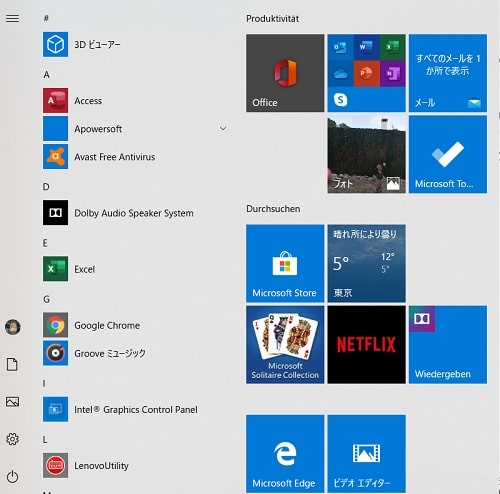
Task: Click the Durchsuchen group header
Action: click(x=273, y=209)
